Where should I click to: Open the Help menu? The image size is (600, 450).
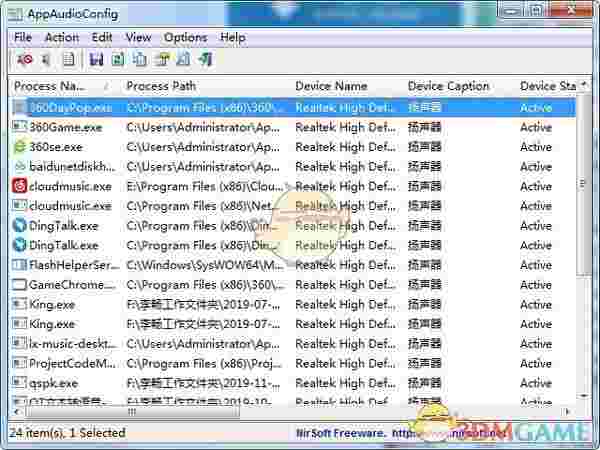[x=233, y=38]
